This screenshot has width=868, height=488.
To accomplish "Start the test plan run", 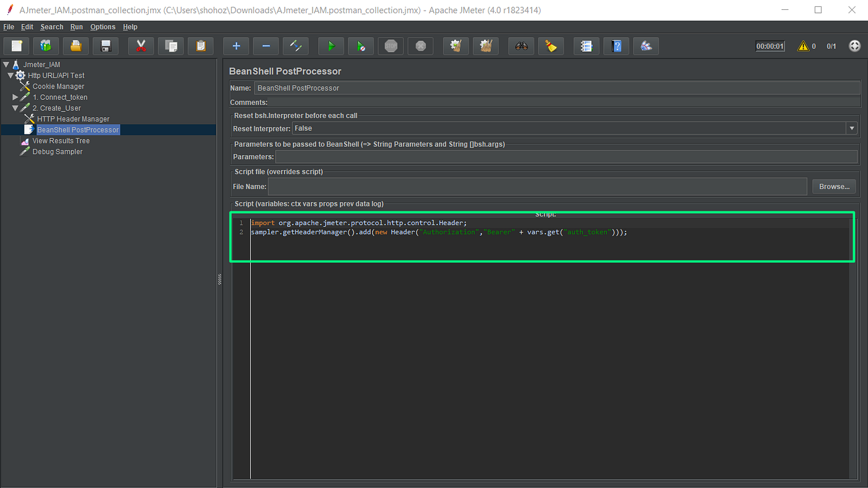I will click(x=331, y=46).
